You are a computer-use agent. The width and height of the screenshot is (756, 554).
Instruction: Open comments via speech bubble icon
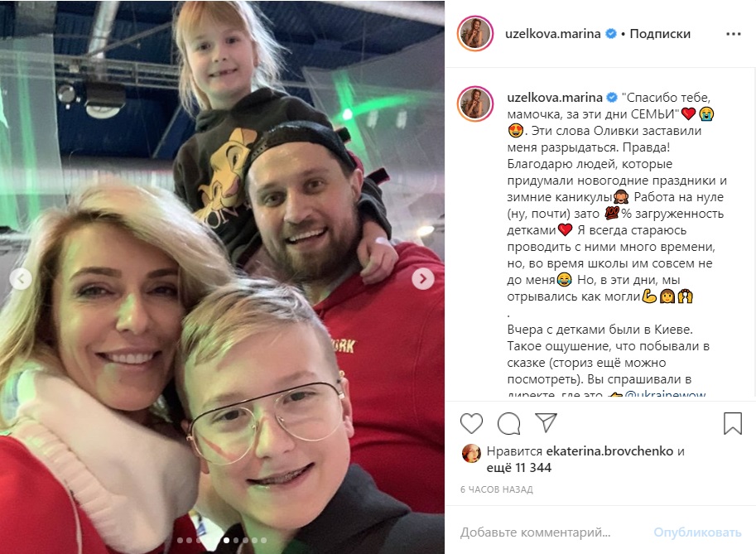pos(508,424)
